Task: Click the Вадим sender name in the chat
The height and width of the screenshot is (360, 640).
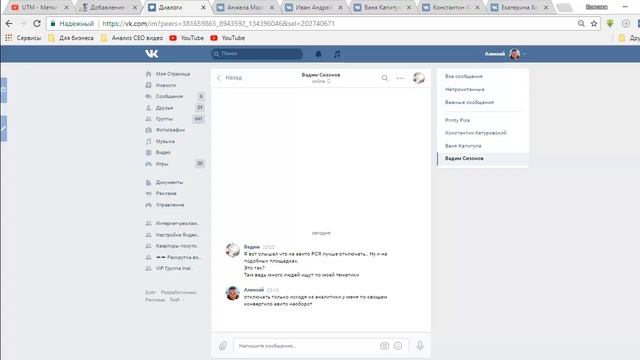Action: [251, 247]
